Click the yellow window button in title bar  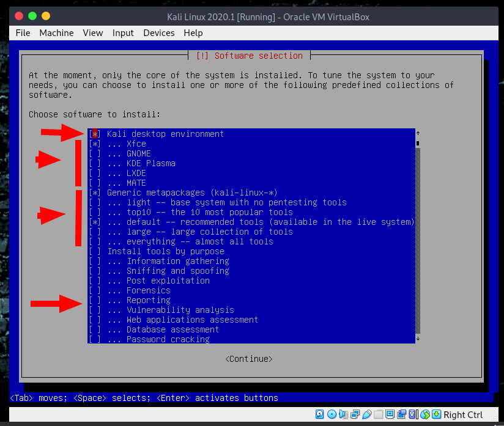click(x=46, y=16)
